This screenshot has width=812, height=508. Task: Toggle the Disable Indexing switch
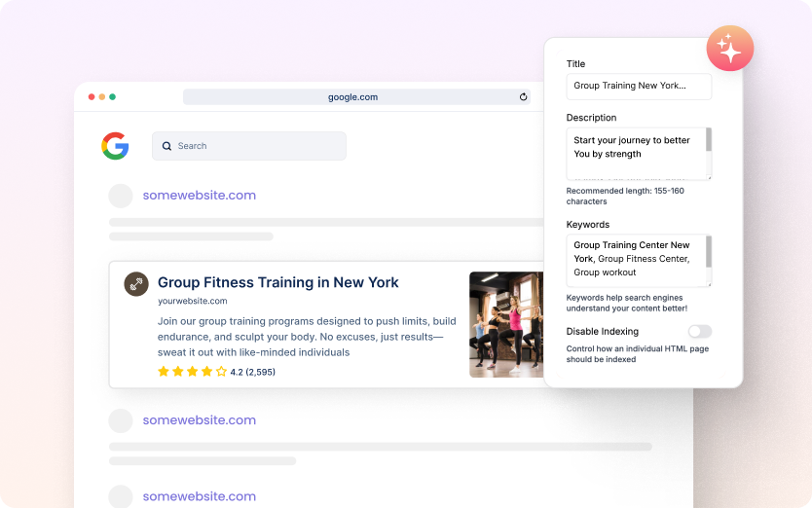click(x=699, y=332)
